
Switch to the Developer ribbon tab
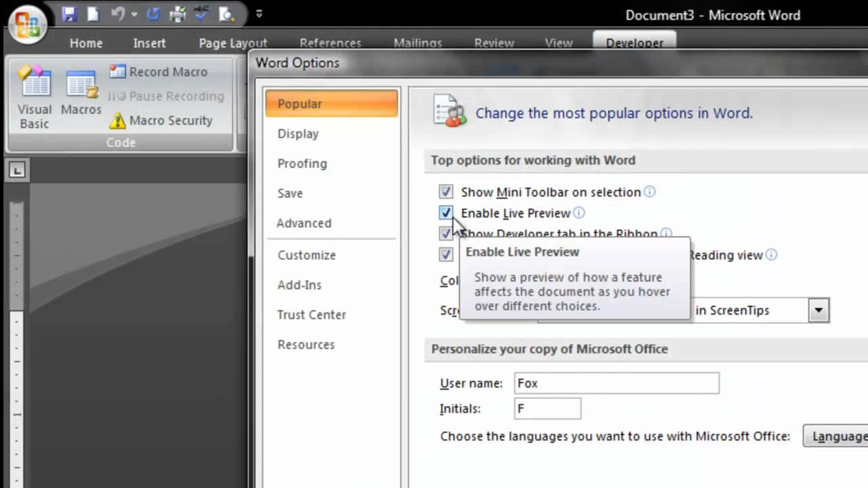click(x=635, y=43)
